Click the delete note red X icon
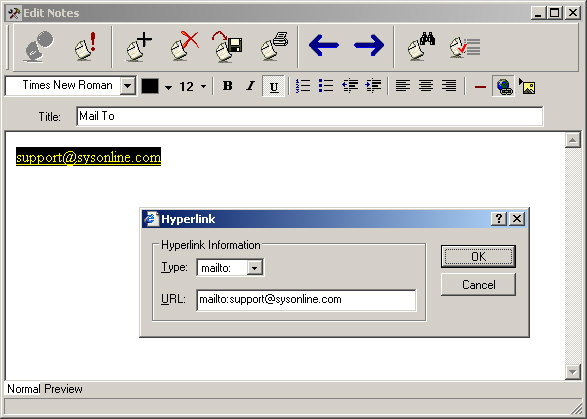 [x=184, y=46]
